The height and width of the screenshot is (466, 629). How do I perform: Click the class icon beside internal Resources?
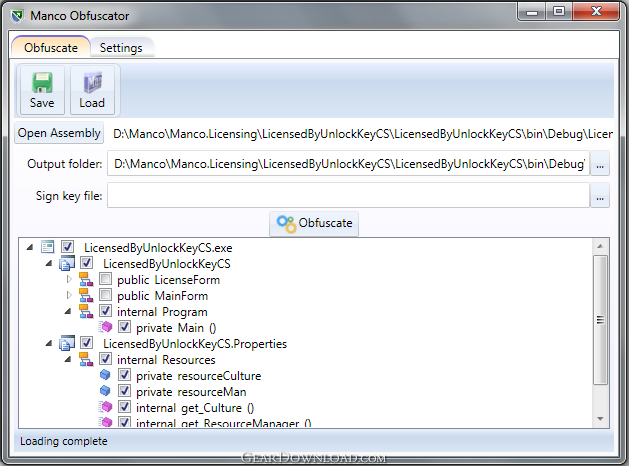point(86,359)
